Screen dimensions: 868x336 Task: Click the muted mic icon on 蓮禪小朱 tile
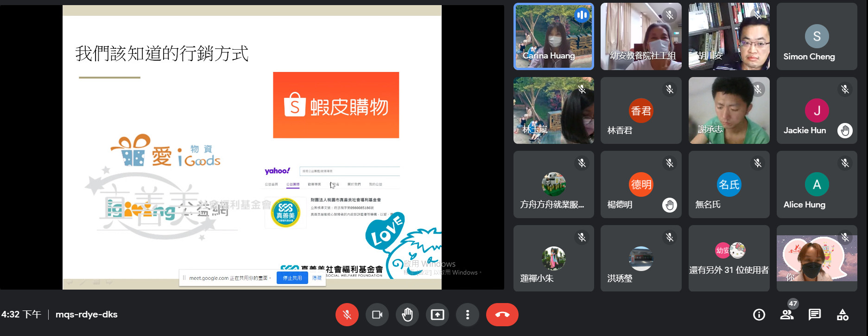[582, 237]
